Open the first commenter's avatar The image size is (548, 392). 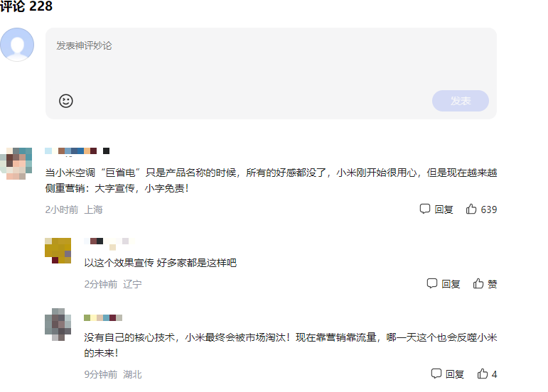point(16,163)
